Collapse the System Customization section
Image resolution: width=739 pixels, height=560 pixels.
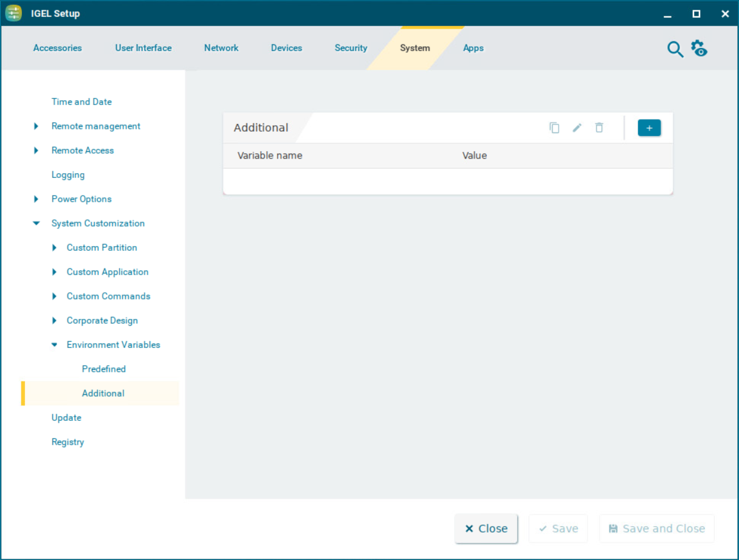coord(36,224)
